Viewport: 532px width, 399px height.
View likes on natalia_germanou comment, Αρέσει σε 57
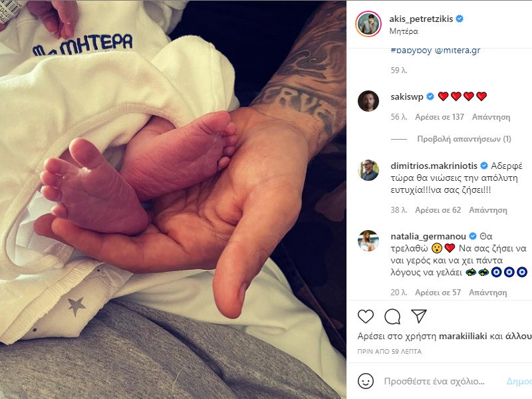click(x=438, y=293)
